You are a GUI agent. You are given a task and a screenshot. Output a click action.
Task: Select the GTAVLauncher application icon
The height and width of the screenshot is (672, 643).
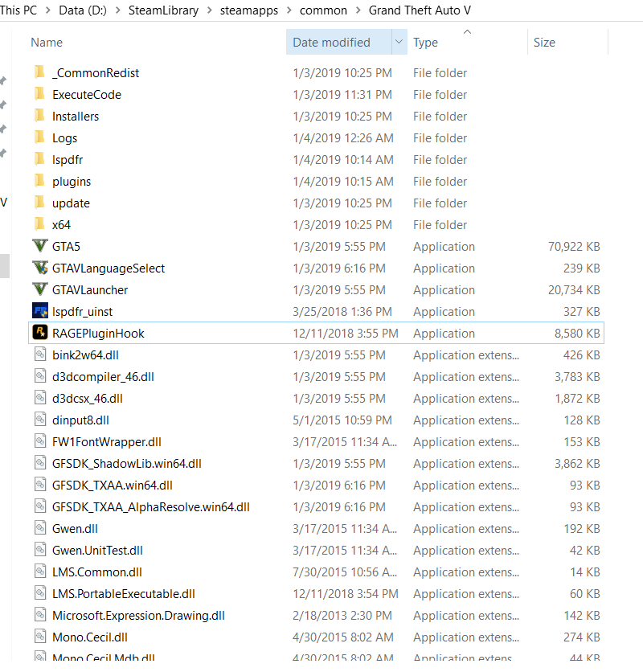40,289
